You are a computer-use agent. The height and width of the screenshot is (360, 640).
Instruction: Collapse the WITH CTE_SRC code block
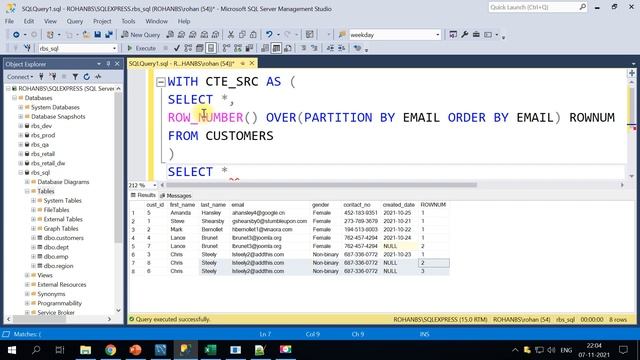tap(161, 82)
